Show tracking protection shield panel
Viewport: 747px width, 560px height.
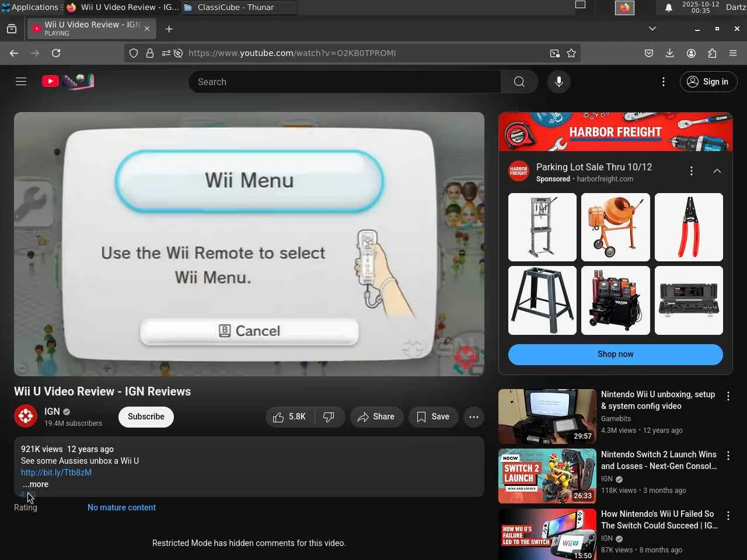(x=134, y=53)
